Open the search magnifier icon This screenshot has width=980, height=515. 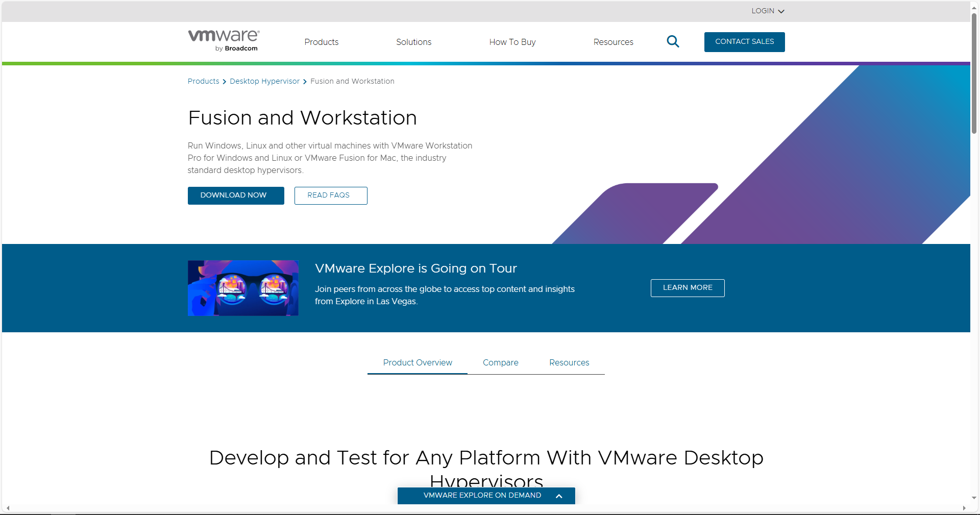(673, 41)
